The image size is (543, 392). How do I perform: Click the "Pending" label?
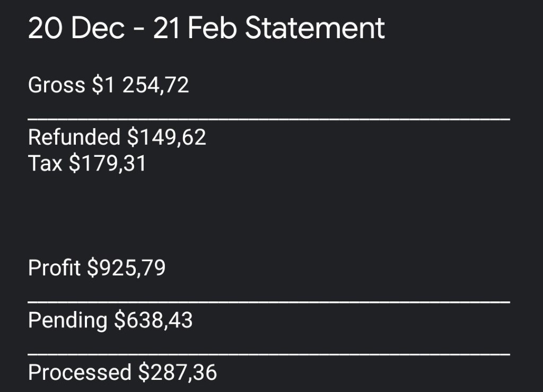(x=67, y=320)
